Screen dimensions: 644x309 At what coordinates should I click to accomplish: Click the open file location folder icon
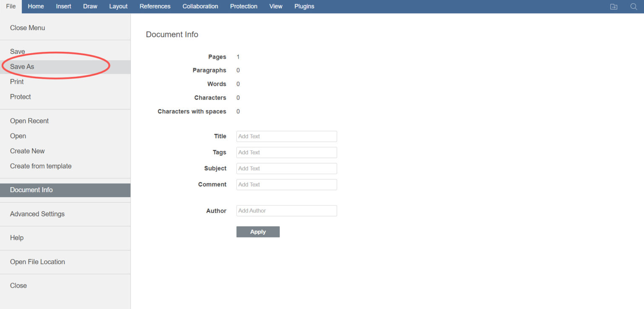[613, 7]
